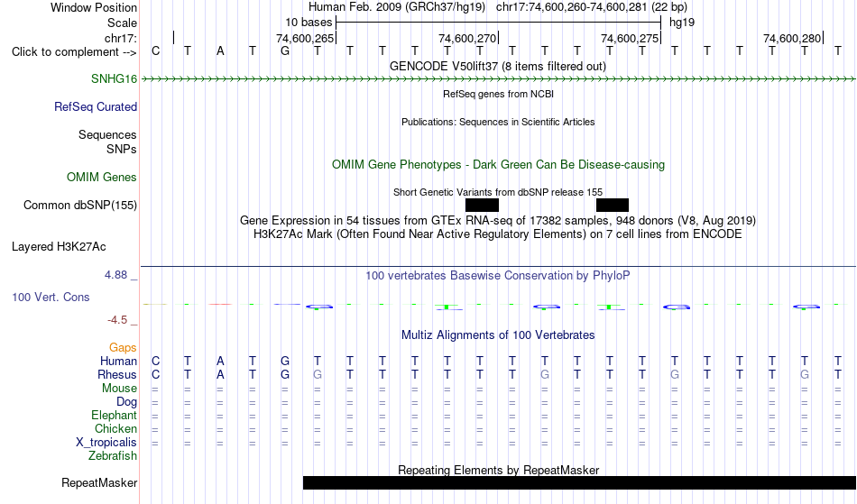
Task: Click the -4.5 PhyloP lower scale value
Action: tap(118, 319)
